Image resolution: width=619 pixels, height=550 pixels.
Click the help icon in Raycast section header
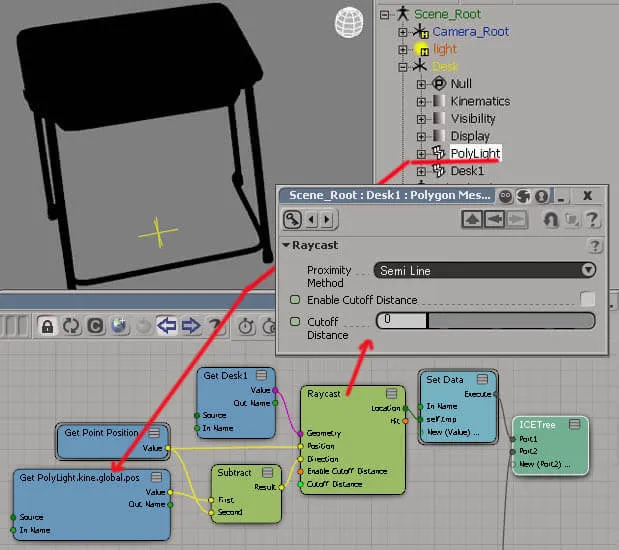595,246
